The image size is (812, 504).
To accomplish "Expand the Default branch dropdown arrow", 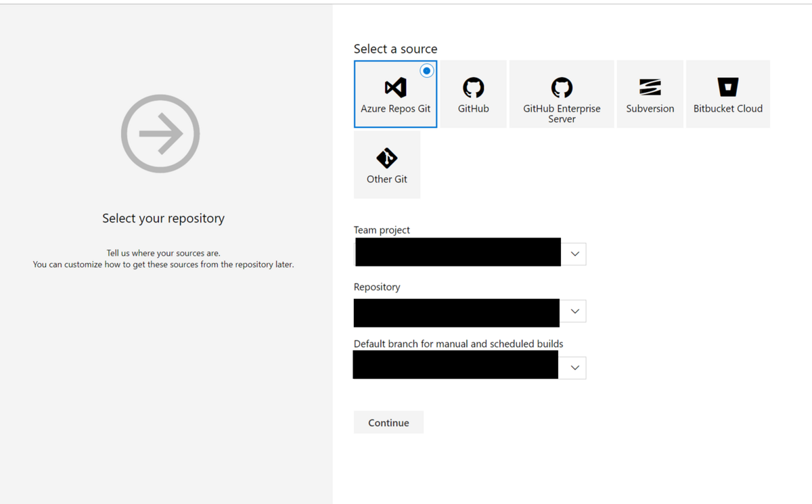I will [574, 368].
